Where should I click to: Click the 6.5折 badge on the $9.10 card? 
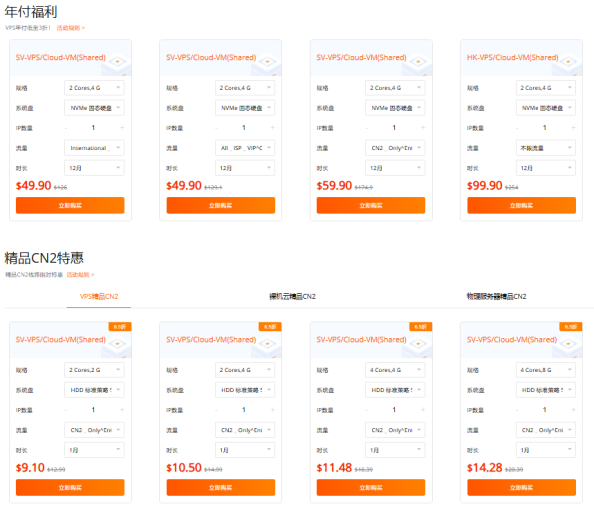pos(120,327)
